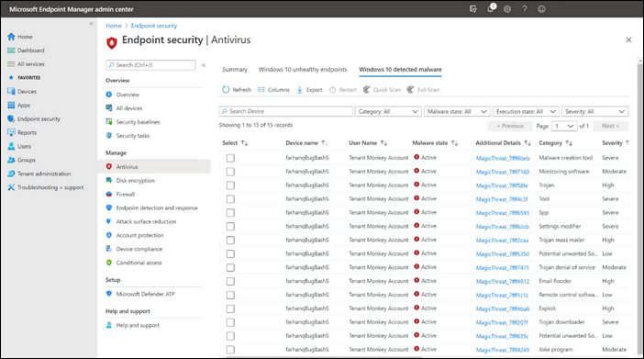Click in the Search Device field

(x=286, y=111)
